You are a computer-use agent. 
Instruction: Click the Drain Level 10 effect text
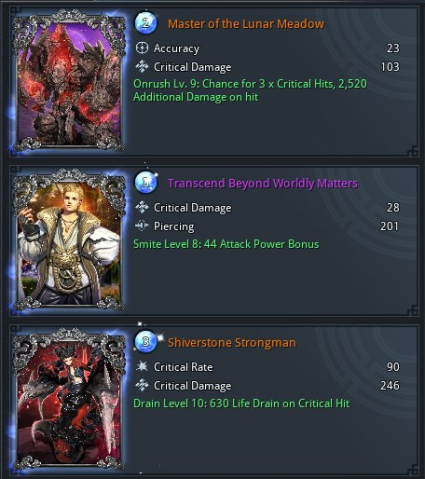(241, 403)
